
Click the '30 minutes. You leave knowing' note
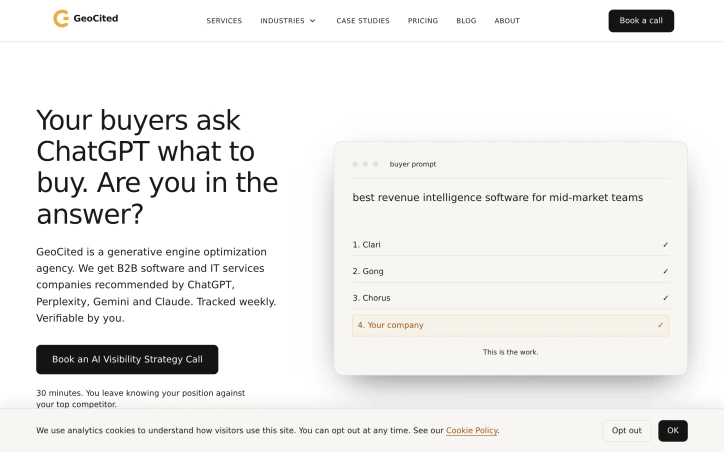(x=140, y=398)
